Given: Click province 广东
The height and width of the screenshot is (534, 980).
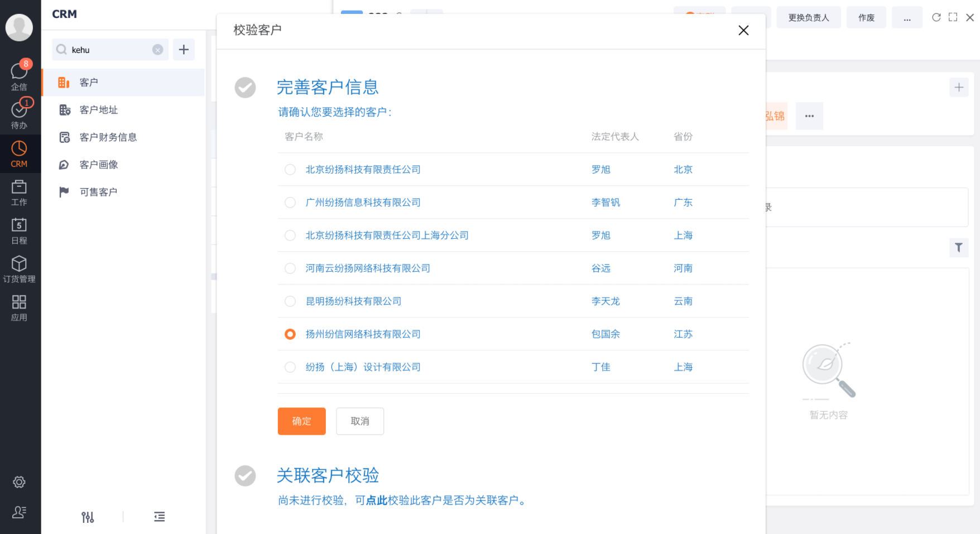Looking at the screenshot, I should coord(683,203).
